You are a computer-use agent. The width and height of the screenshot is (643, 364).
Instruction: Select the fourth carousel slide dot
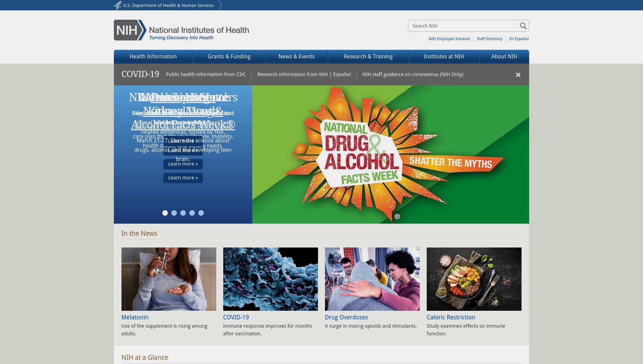pos(192,213)
